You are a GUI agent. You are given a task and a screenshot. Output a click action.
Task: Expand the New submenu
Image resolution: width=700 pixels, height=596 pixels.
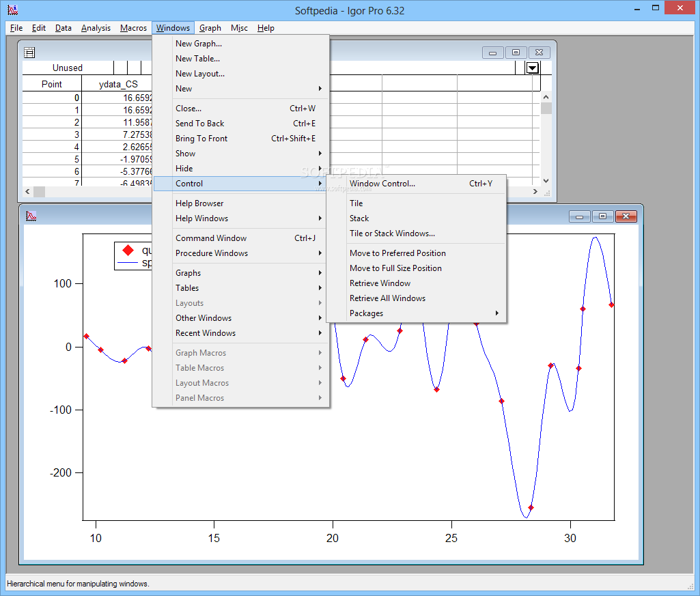coord(241,89)
